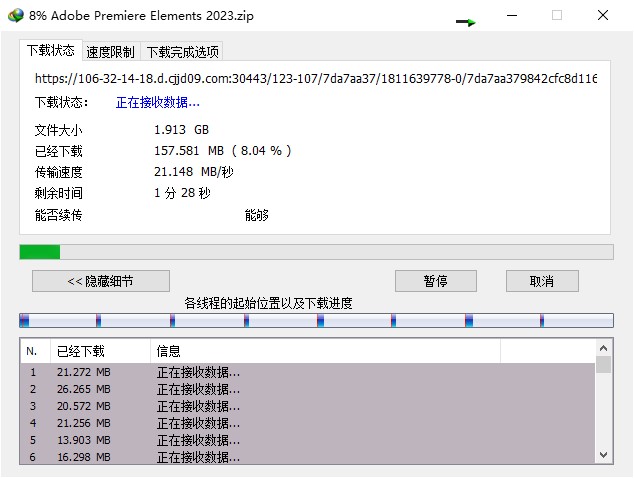This screenshot has height=478, width=634.
Task: Click the 信息 column header
Action: click(324, 351)
